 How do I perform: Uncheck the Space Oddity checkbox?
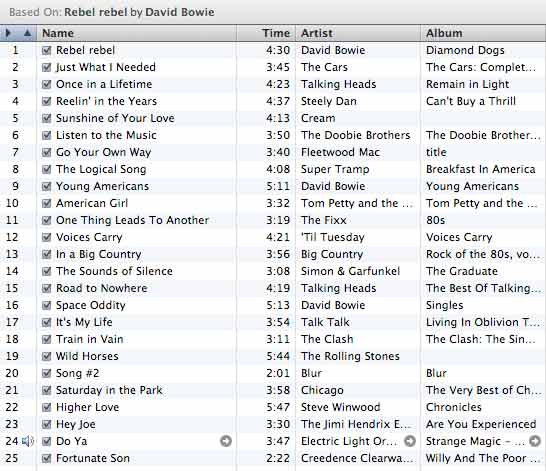[x=46, y=305]
